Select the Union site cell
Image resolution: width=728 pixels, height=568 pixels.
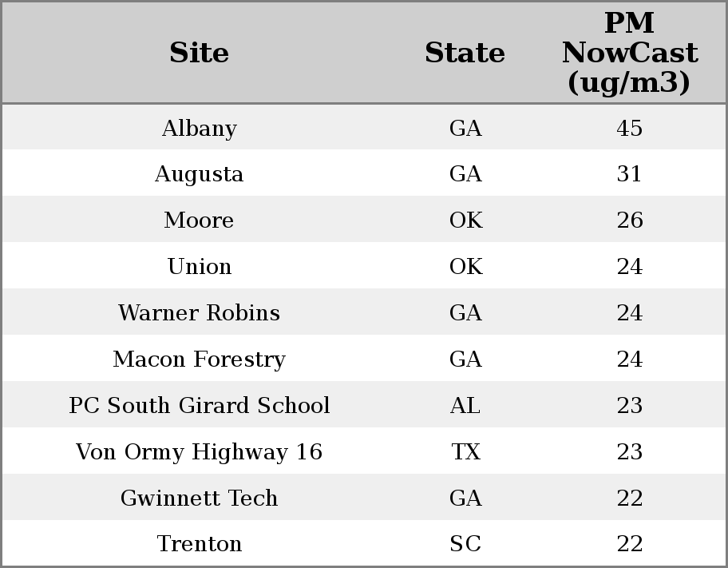[199, 267]
